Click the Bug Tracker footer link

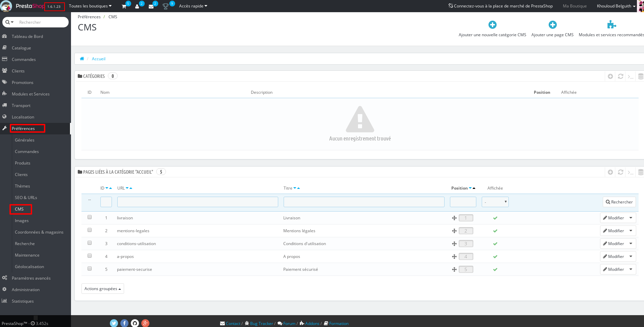tap(261, 323)
